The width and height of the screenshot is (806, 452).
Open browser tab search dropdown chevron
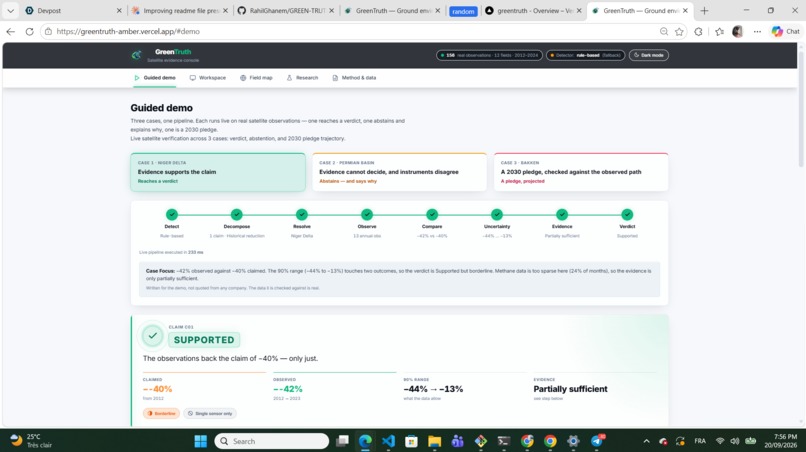pos(10,10)
